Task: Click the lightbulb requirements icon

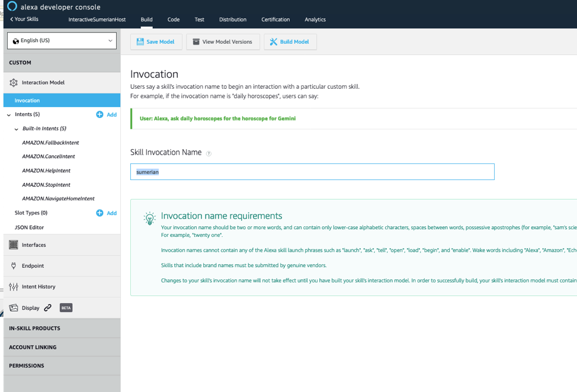Action: [x=149, y=218]
